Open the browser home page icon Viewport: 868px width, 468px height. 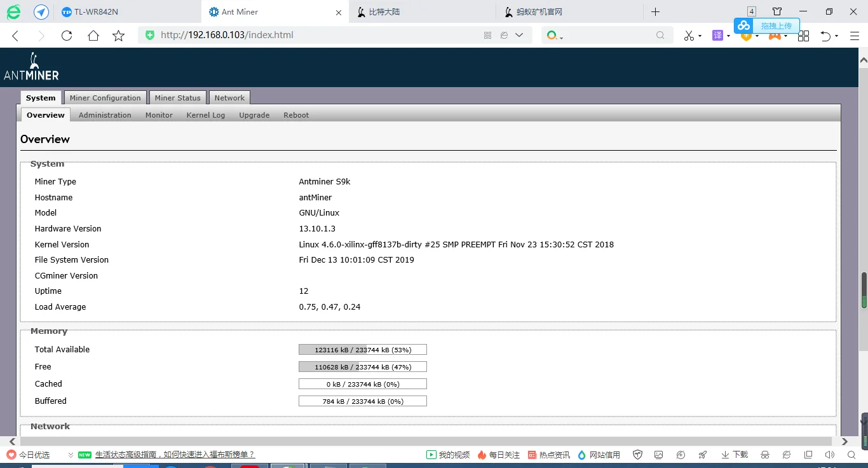(x=93, y=36)
